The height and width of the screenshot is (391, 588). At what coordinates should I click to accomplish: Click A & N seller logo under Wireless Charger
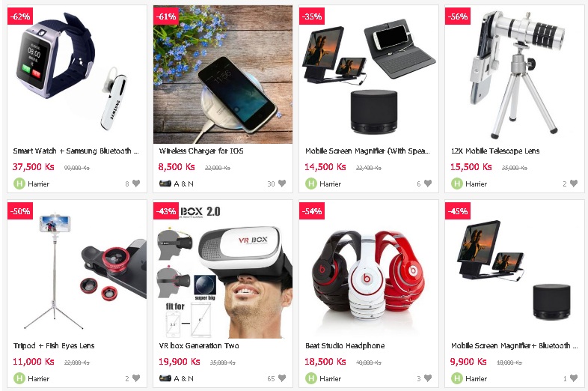[165, 184]
